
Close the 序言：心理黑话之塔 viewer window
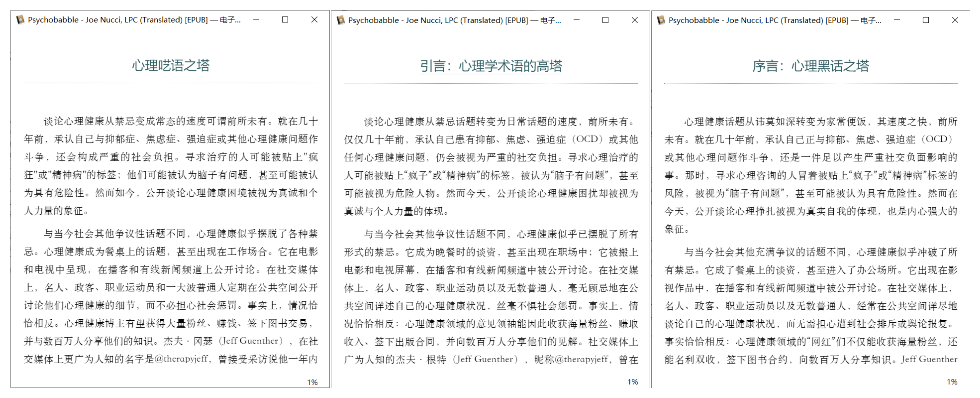pos(955,20)
